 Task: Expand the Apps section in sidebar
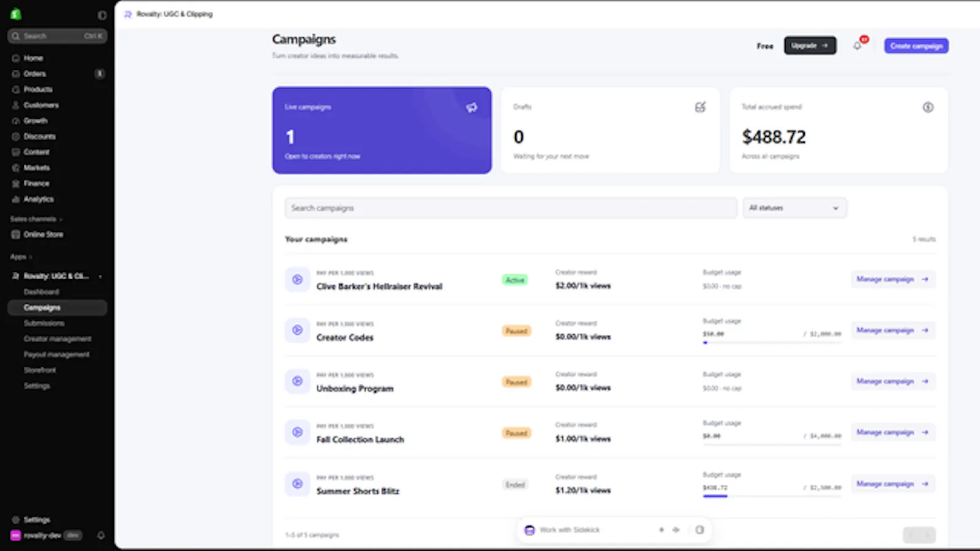click(x=21, y=257)
